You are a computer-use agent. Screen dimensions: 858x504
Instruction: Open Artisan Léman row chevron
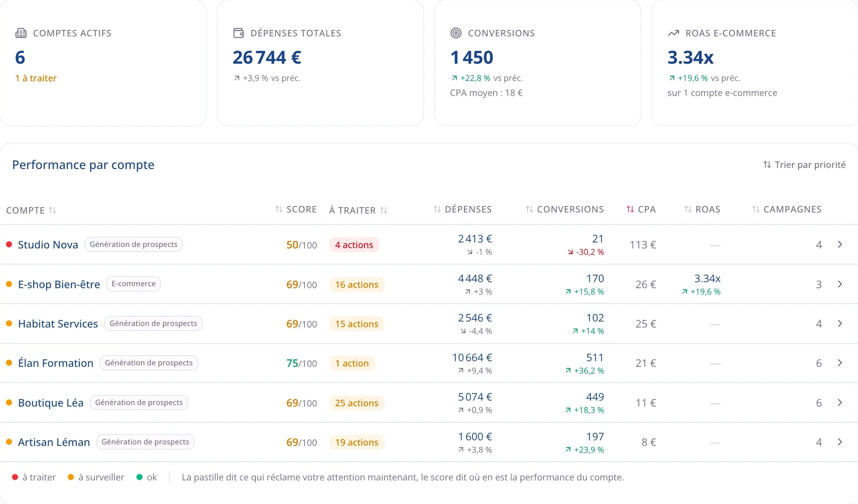(x=840, y=442)
